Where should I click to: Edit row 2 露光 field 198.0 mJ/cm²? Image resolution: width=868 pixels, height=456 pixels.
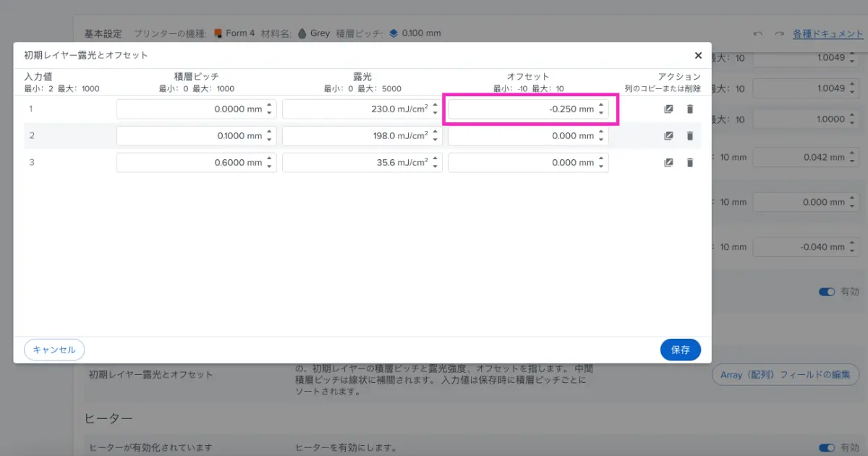point(362,136)
